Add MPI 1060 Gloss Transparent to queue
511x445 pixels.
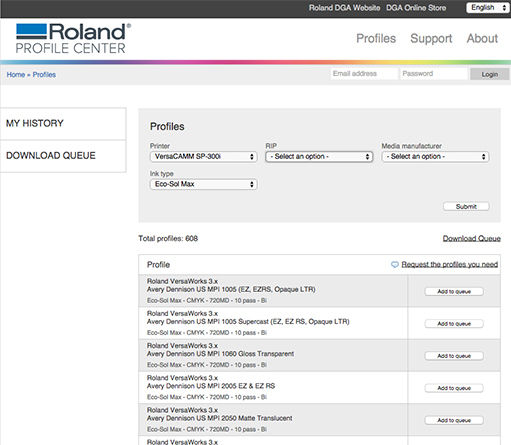click(454, 356)
